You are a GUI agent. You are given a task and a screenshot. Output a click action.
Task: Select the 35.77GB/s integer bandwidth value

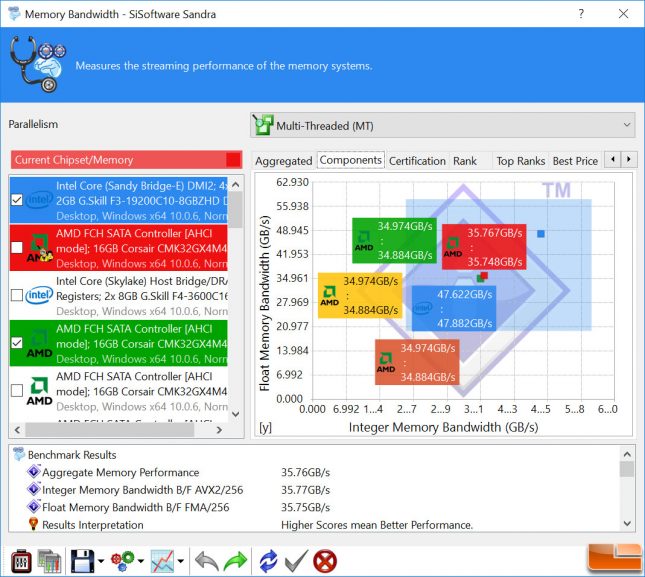(305, 490)
